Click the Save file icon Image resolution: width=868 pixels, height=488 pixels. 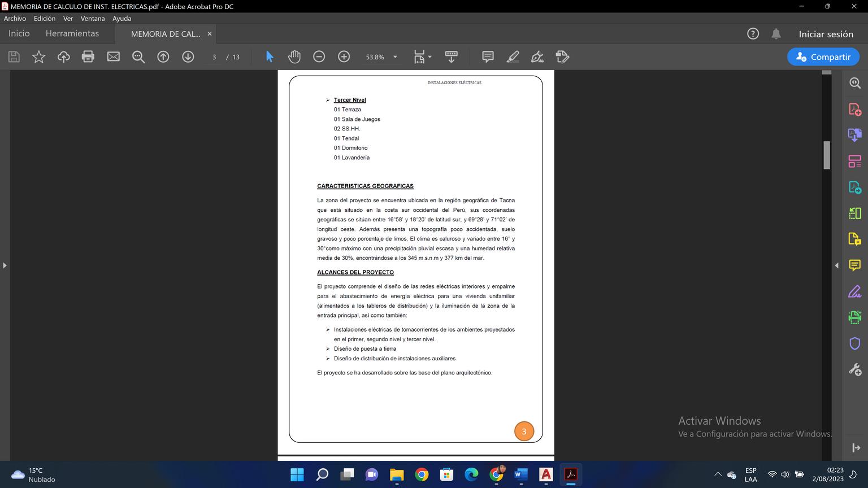(x=14, y=56)
